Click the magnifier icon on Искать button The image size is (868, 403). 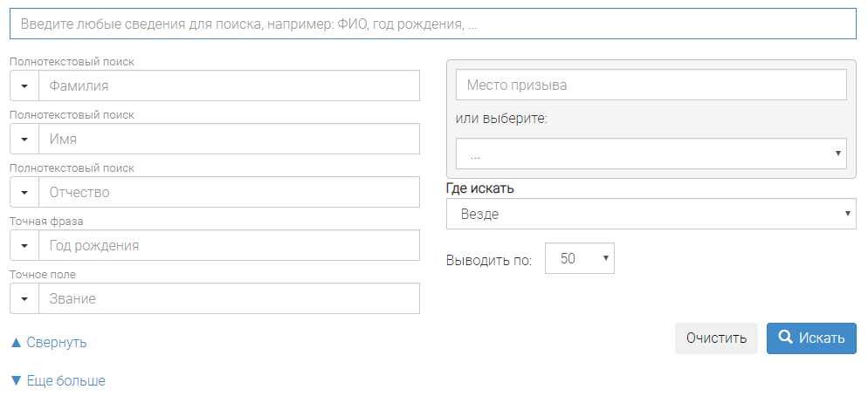click(x=785, y=338)
